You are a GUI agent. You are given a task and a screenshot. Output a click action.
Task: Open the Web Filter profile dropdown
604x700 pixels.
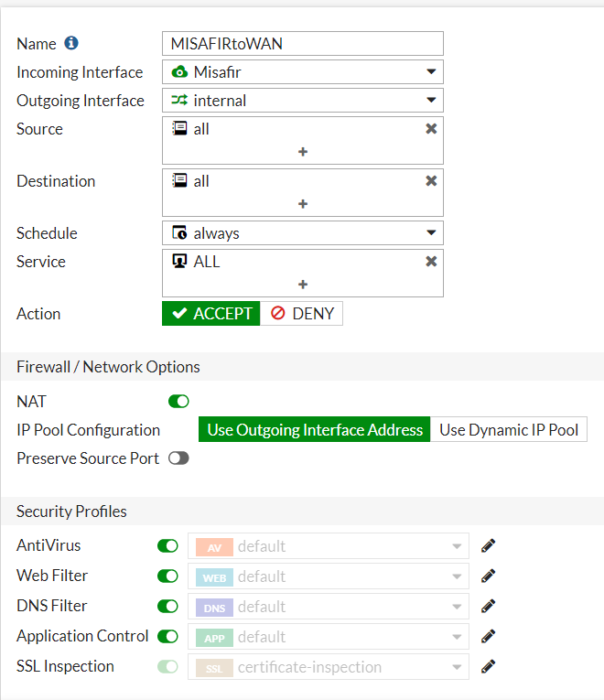[329, 576]
